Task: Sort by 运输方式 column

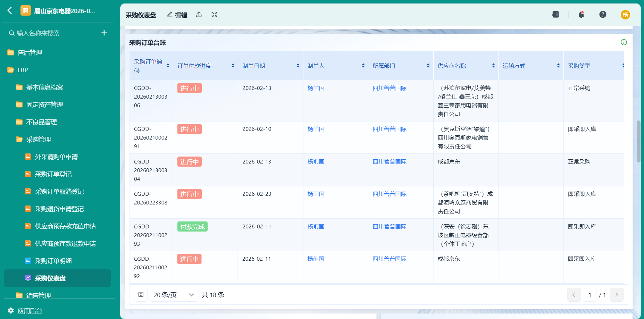Action: tap(558, 66)
